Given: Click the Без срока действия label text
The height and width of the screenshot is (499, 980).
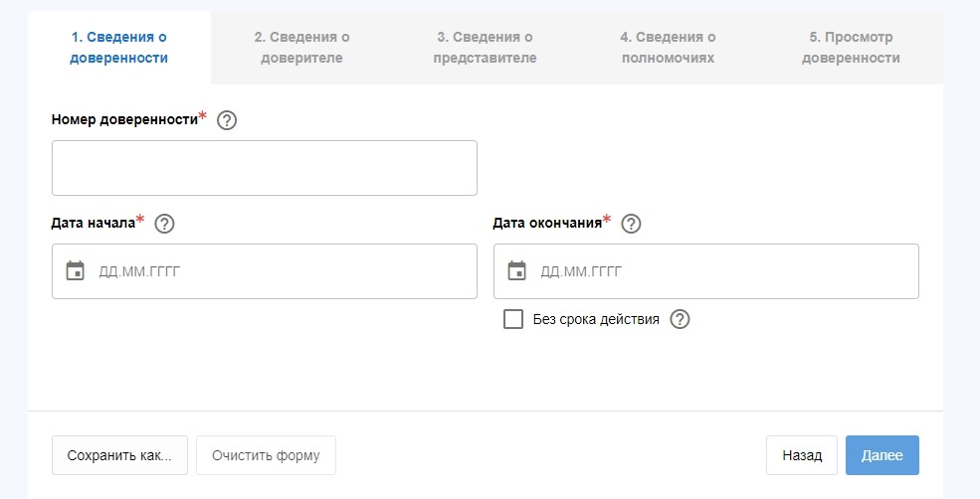Looking at the screenshot, I should (x=596, y=319).
